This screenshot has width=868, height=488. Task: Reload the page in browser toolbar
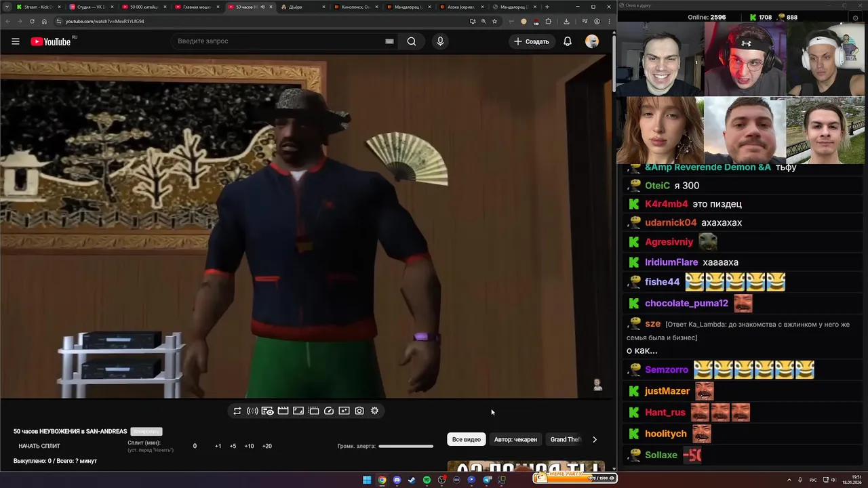point(32,21)
